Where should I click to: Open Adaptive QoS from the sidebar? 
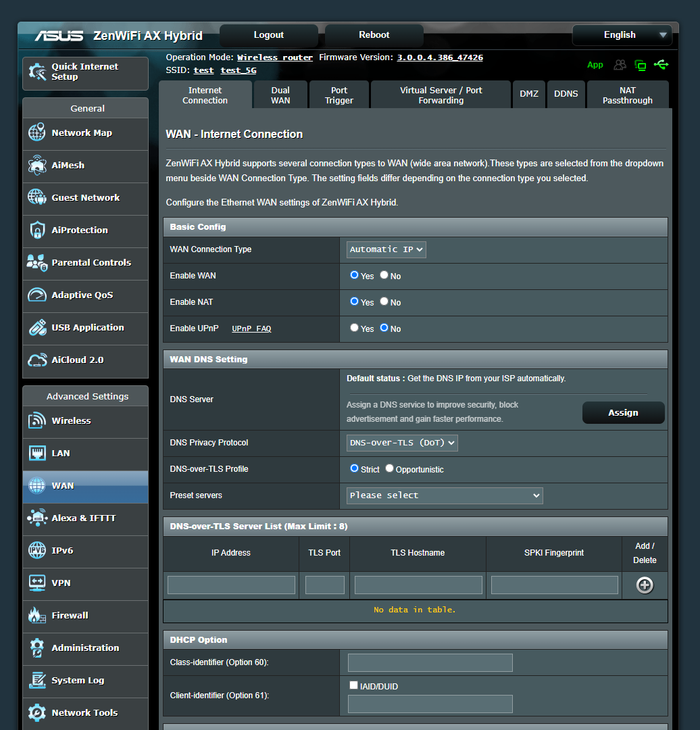tap(36, 295)
